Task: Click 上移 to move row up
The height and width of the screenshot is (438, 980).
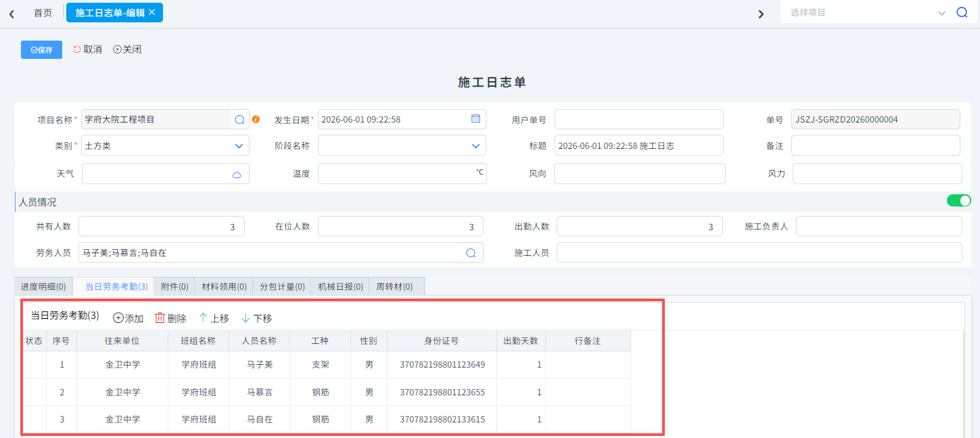Action: point(214,318)
